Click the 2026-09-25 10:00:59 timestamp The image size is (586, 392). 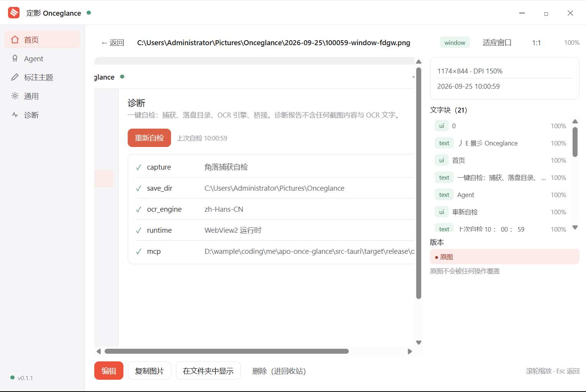click(x=468, y=87)
